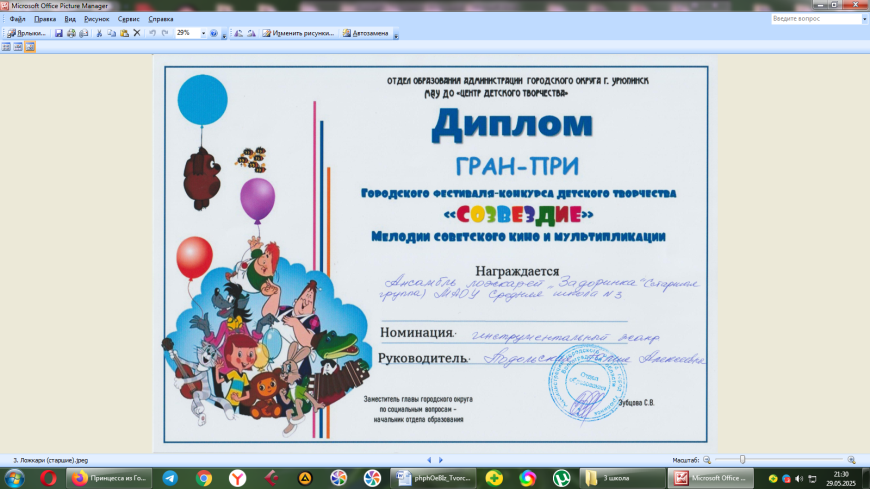Open Help via blue question mark icon
The width and height of the screenshot is (870, 489).
coord(214,33)
